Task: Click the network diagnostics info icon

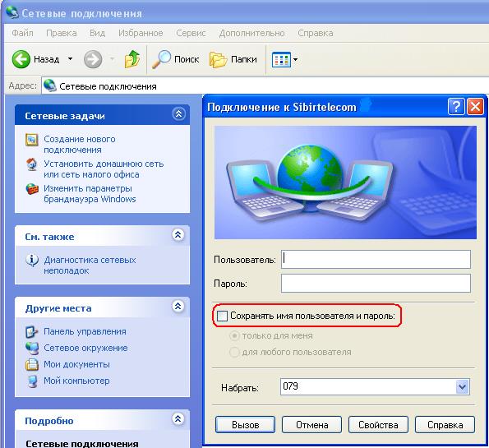Action: [x=32, y=261]
